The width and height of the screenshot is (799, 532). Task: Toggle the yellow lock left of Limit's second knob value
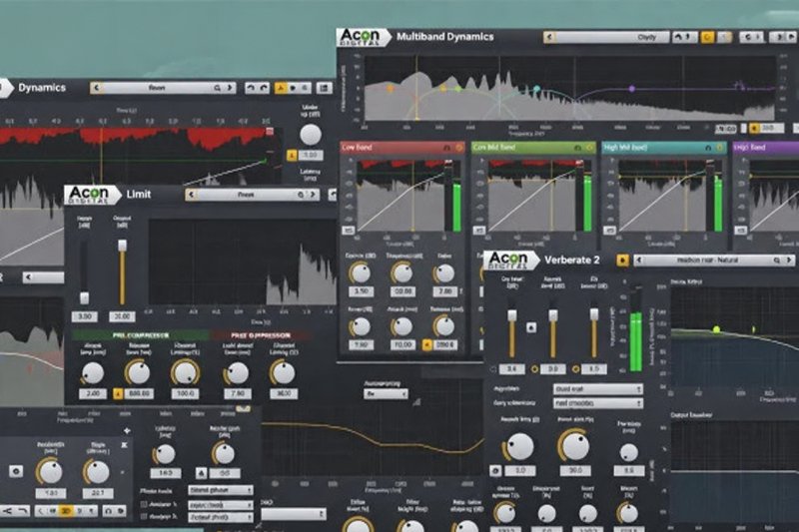pos(118,394)
